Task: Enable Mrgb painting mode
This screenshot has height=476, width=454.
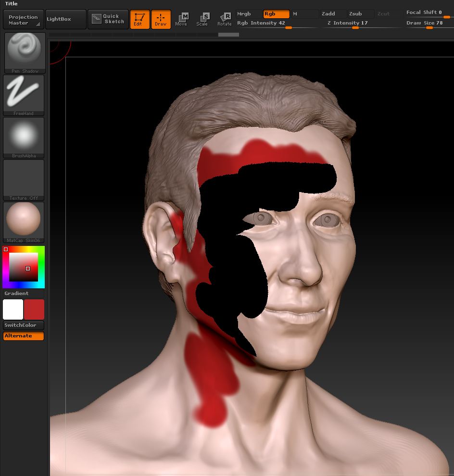Action: pos(248,14)
